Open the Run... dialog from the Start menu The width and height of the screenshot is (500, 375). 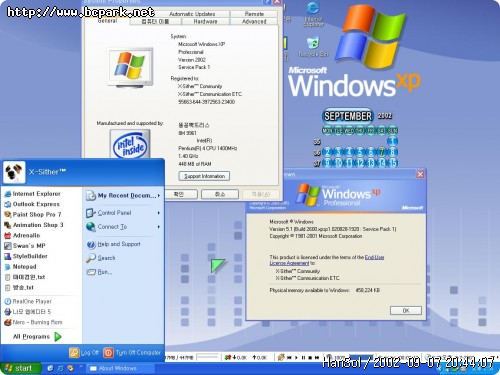tap(99, 272)
